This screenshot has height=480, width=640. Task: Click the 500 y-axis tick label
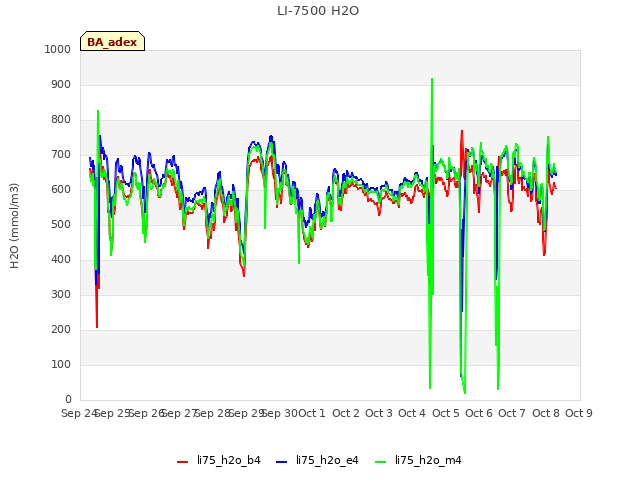[61, 224]
